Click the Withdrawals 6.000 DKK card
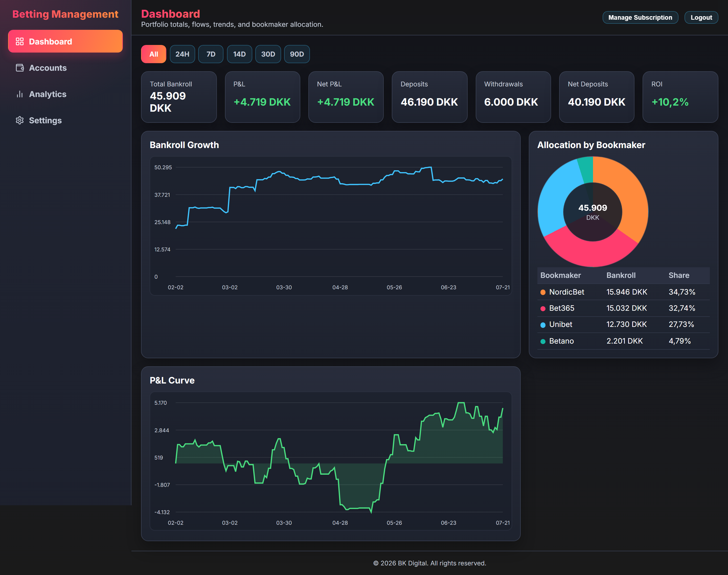This screenshot has width=728, height=575. [x=513, y=97]
